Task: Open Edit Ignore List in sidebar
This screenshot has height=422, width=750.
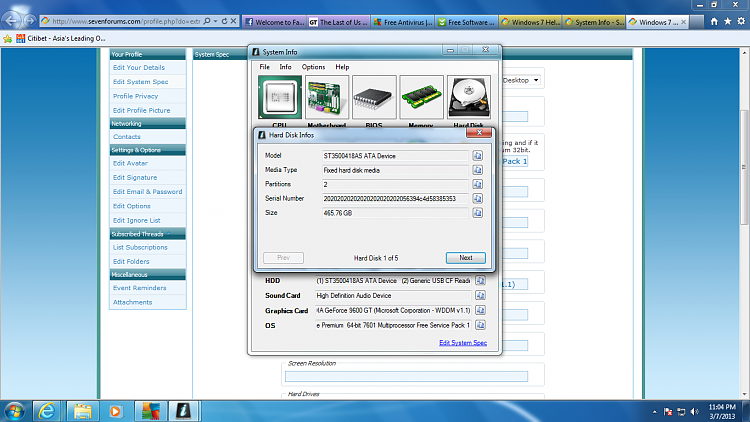Action: point(136,221)
